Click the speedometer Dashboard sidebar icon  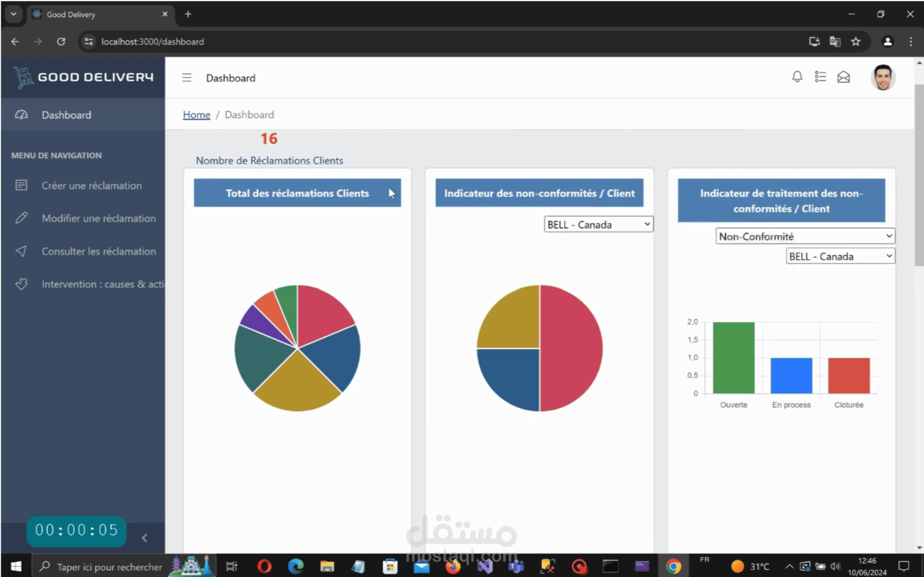(21, 115)
